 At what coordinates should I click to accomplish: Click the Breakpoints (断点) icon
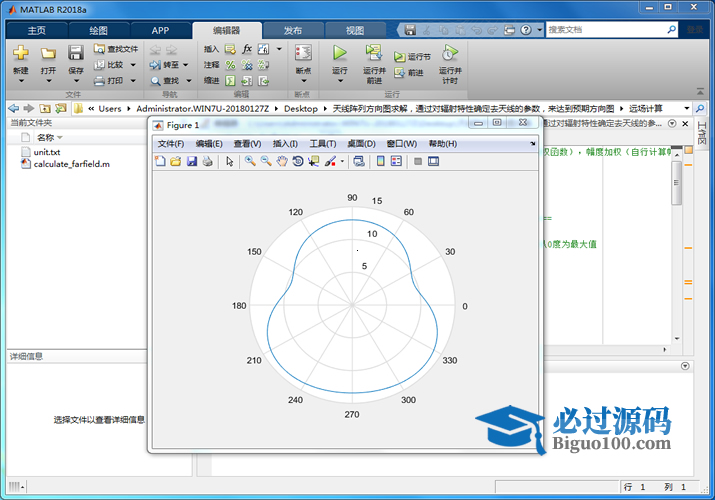click(x=303, y=54)
